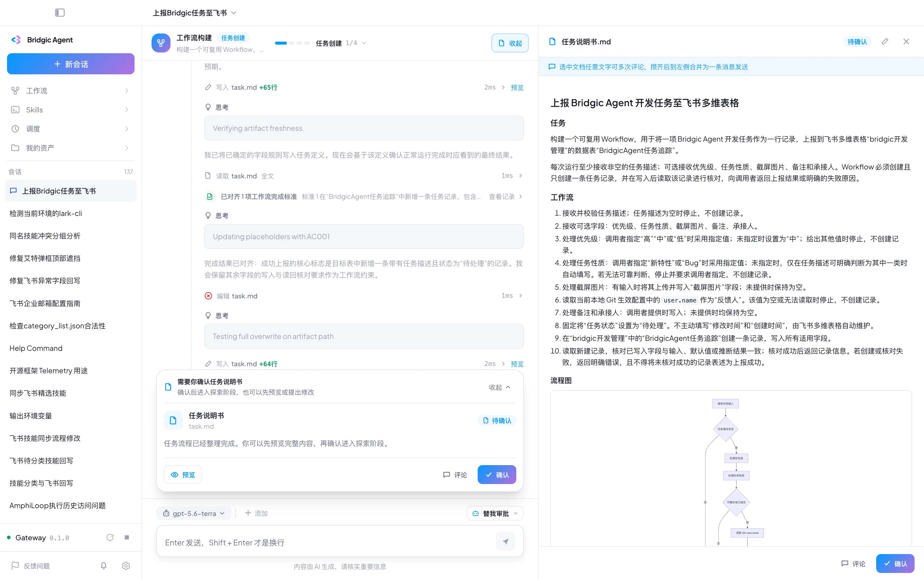Open conversation 修复艾特弹框顶部遮挡
The height and width of the screenshot is (580, 924).
(71, 258)
